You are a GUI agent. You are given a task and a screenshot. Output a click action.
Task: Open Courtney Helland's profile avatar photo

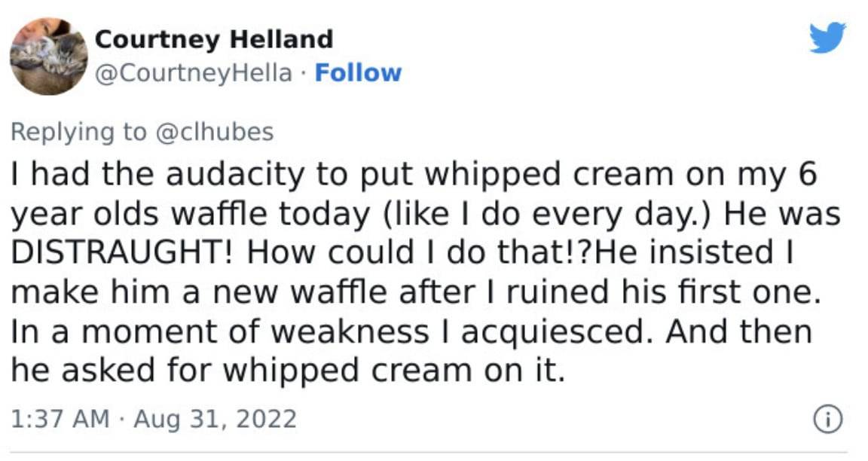click(x=49, y=56)
